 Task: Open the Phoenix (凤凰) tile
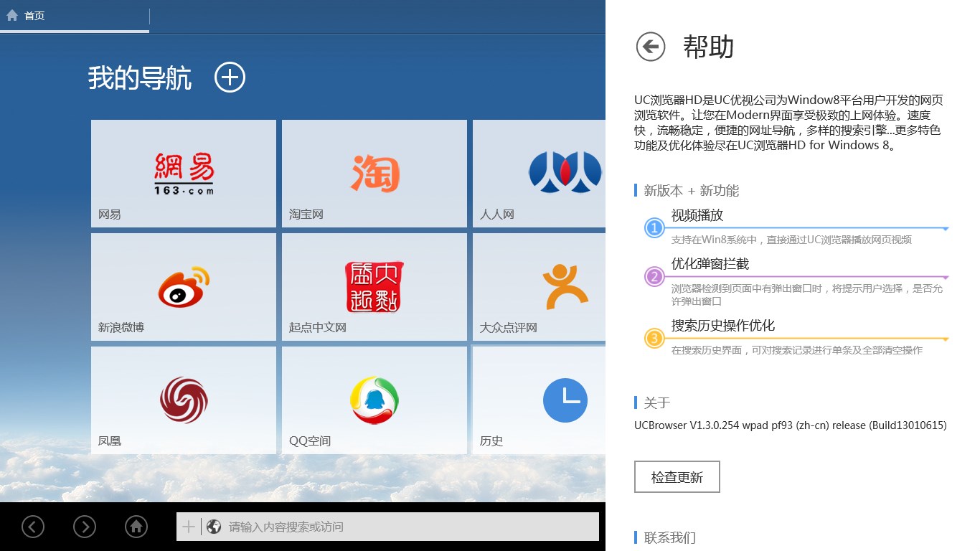(x=184, y=400)
